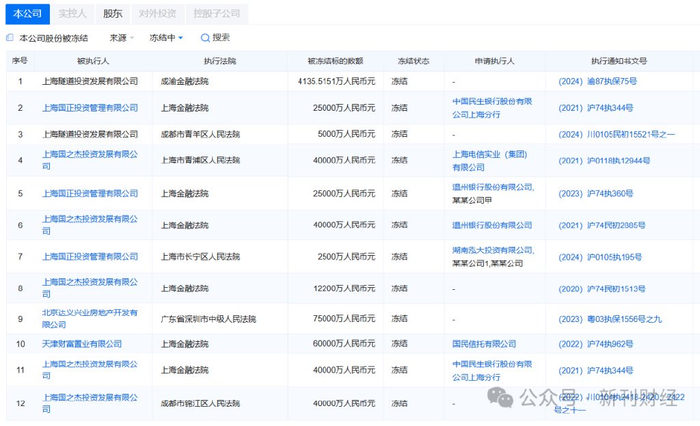Open 中国民生银行 applicant link in row 11

tap(492, 371)
